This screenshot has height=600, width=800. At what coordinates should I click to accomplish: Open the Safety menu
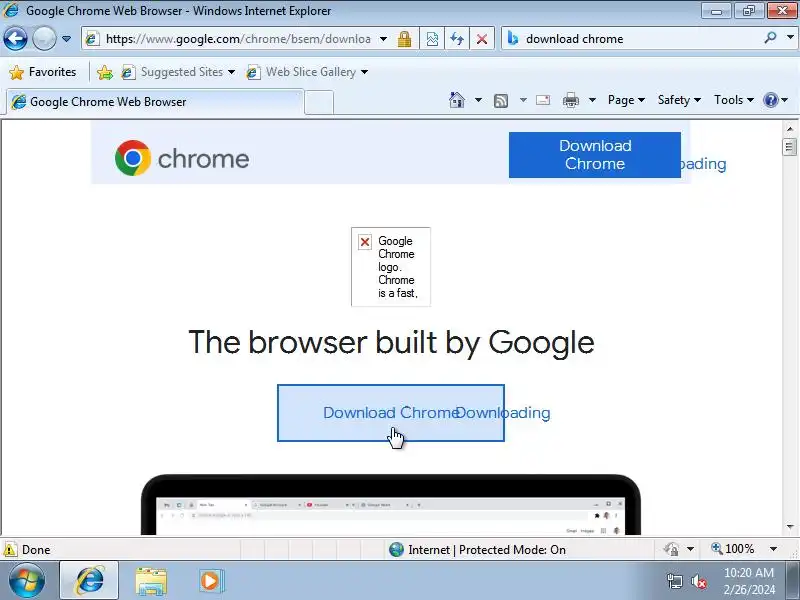(679, 100)
